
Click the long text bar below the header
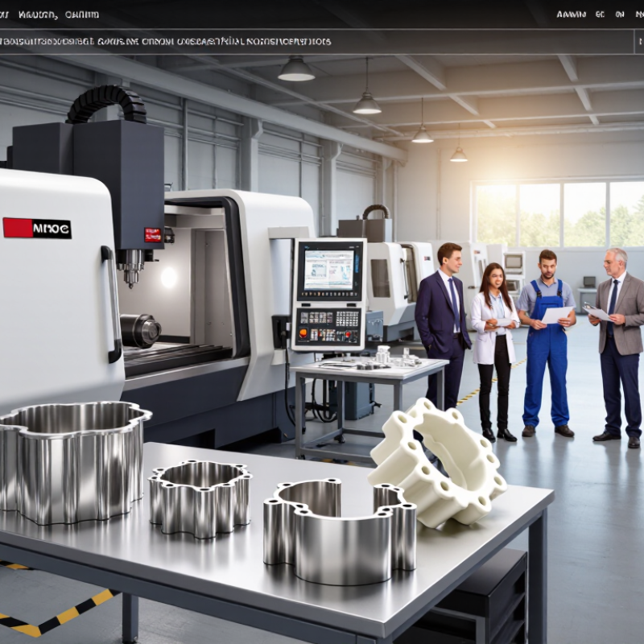click(316, 42)
